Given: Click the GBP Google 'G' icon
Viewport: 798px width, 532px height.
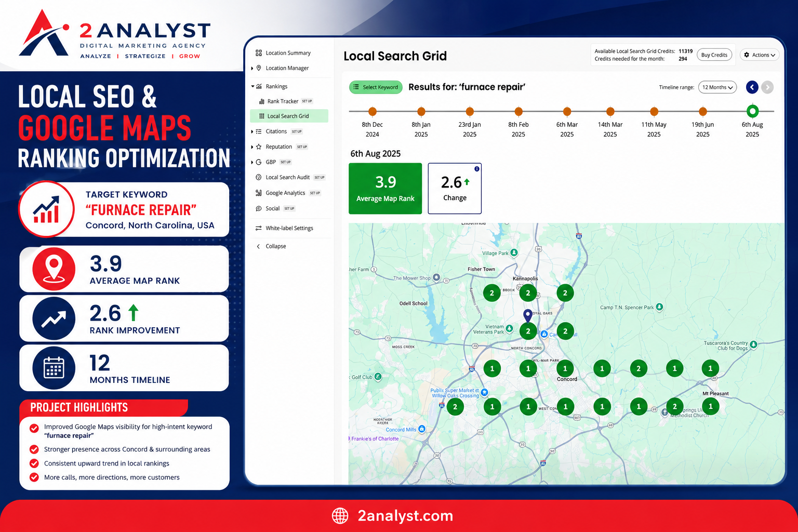Looking at the screenshot, I should pyautogui.click(x=259, y=162).
